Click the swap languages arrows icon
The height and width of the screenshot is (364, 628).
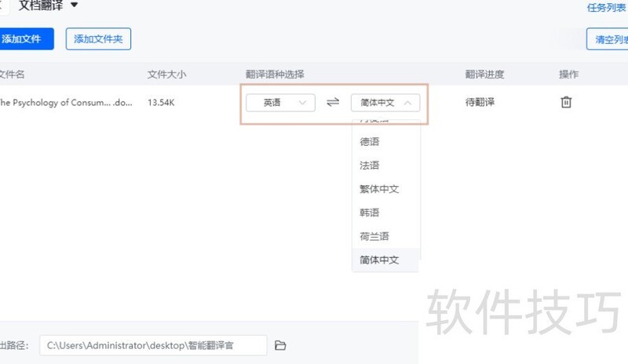point(333,103)
